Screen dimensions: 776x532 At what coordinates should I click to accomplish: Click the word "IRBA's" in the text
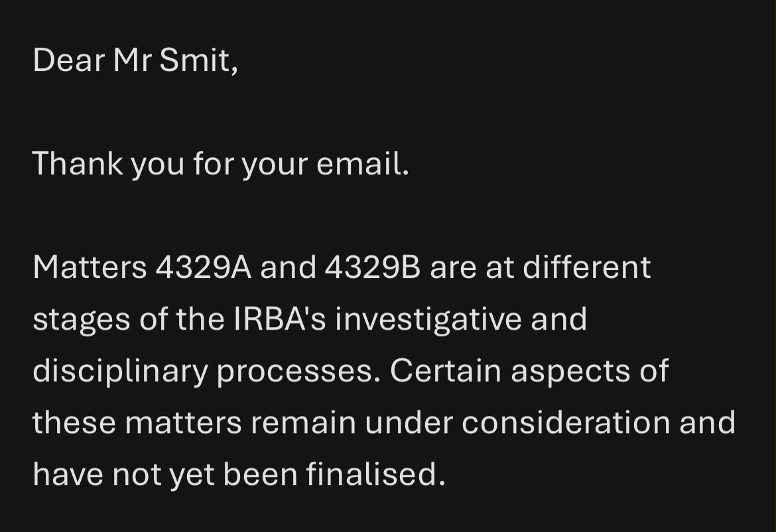[280, 319]
